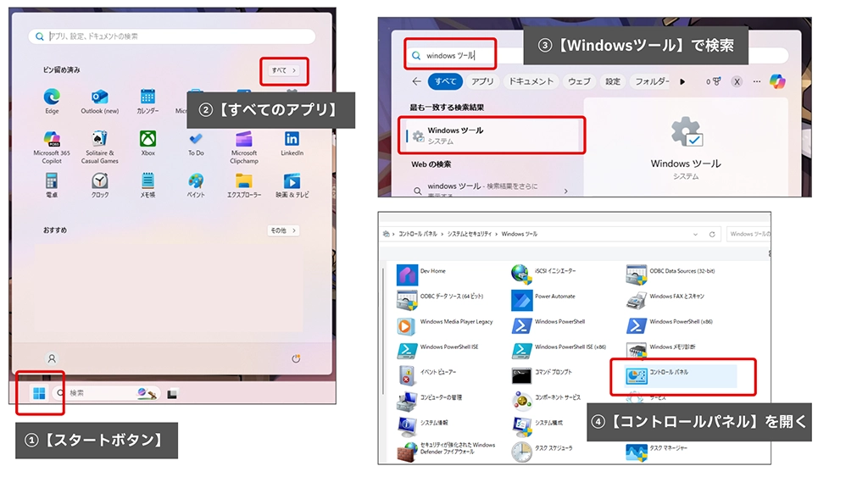Expand the address bar history dropdown
868x488 pixels.
(x=696, y=234)
